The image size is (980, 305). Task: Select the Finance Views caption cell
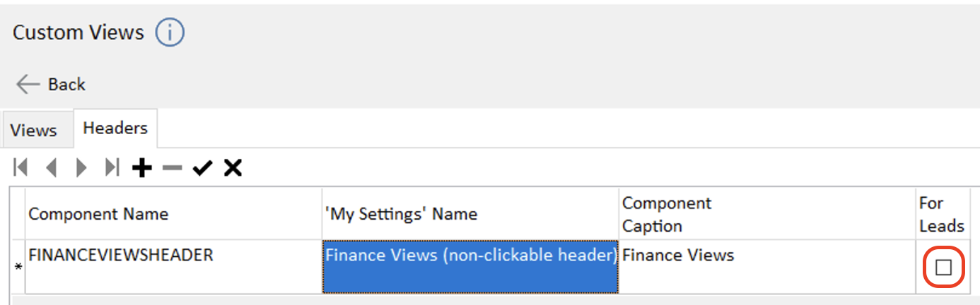coord(767,267)
